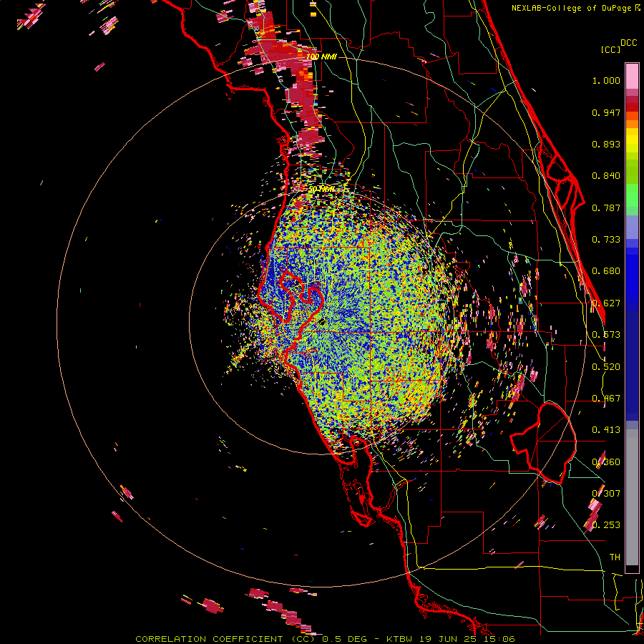Select the 0.893 scale value

pos(606,144)
